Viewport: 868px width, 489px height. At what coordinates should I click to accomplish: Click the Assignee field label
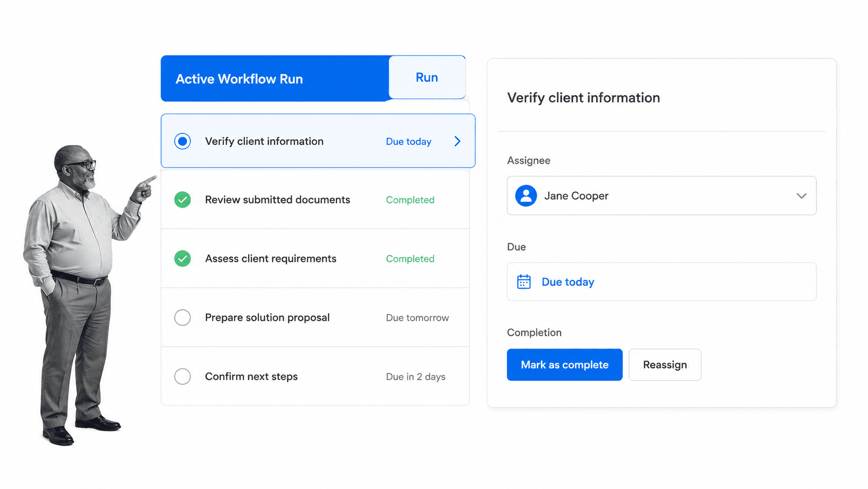click(528, 161)
